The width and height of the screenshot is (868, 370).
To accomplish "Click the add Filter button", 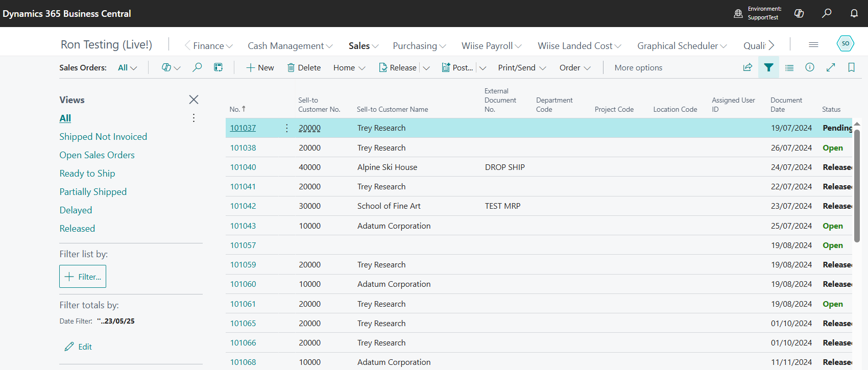I will (x=83, y=277).
